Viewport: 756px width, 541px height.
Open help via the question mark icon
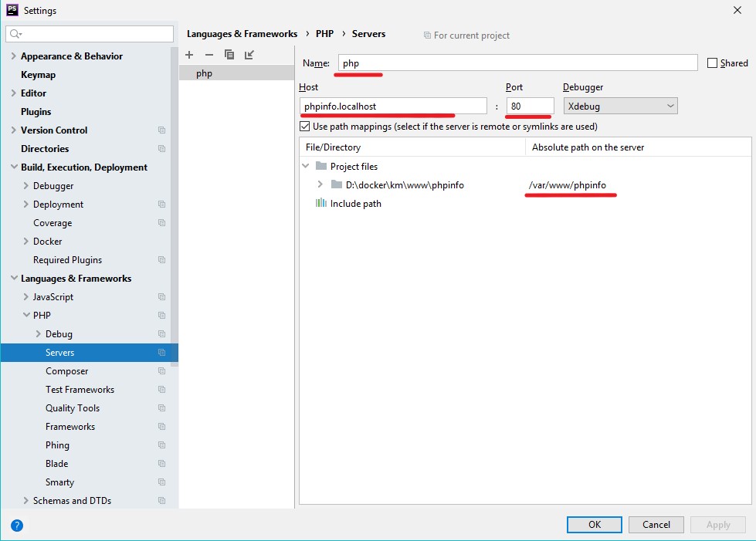pyautogui.click(x=17, y=526)
